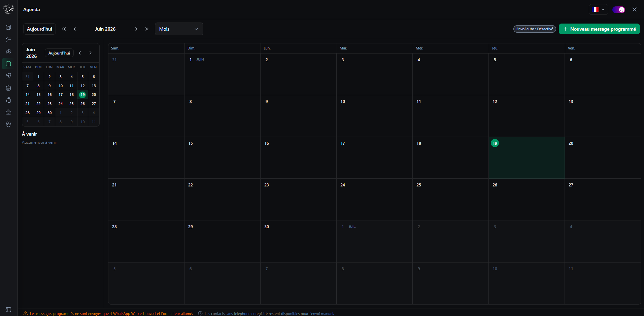Open the Mois view dropdown
This screenshot has width=644, height=316.
(179, 29)
